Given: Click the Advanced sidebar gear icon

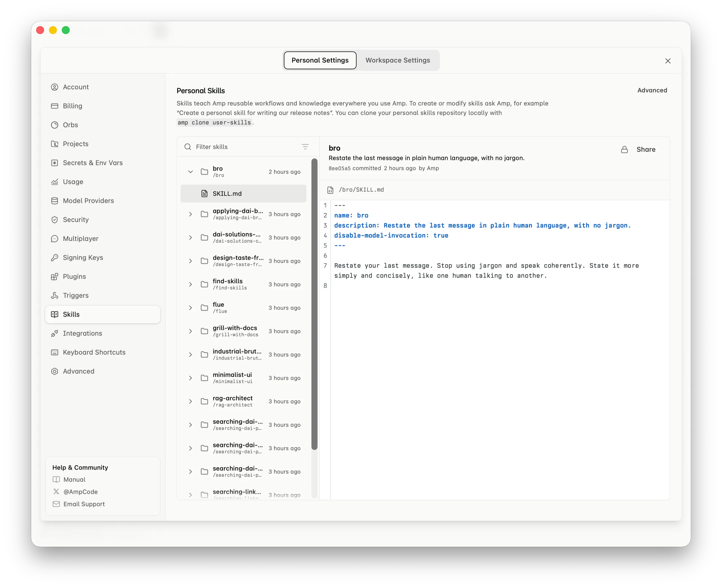Looking at the screenshot, I should point(55,371).
